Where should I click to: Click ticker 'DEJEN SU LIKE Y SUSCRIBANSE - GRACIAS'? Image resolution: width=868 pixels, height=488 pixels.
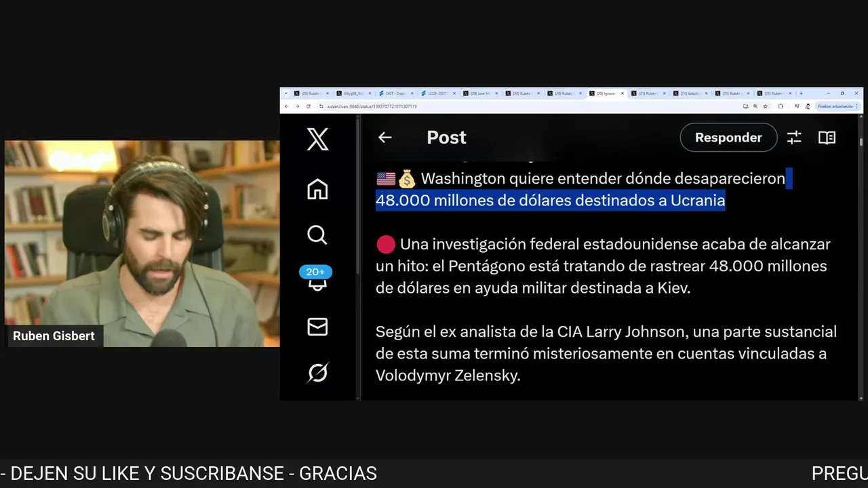(193, 473)
